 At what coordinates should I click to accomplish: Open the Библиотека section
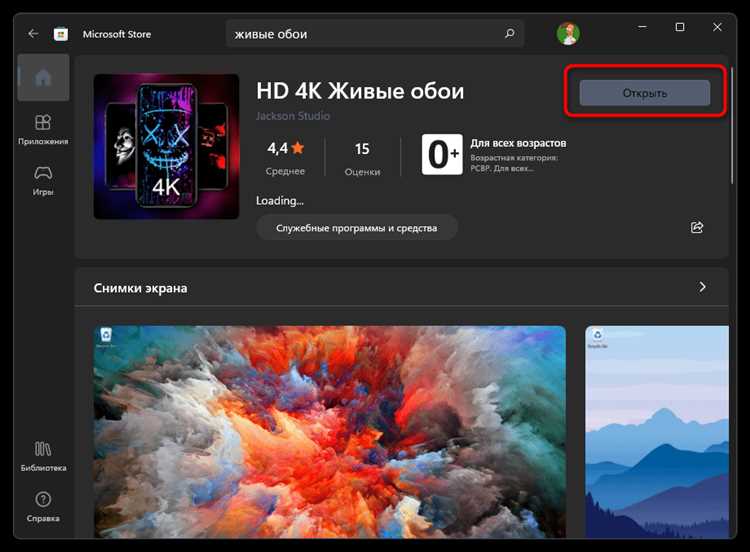43,456
